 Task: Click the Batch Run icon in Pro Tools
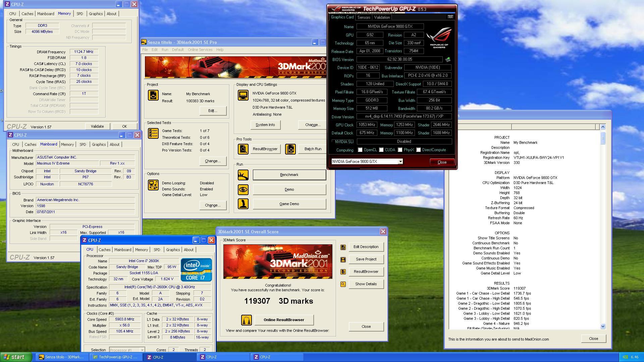click(x=290, y=149)
